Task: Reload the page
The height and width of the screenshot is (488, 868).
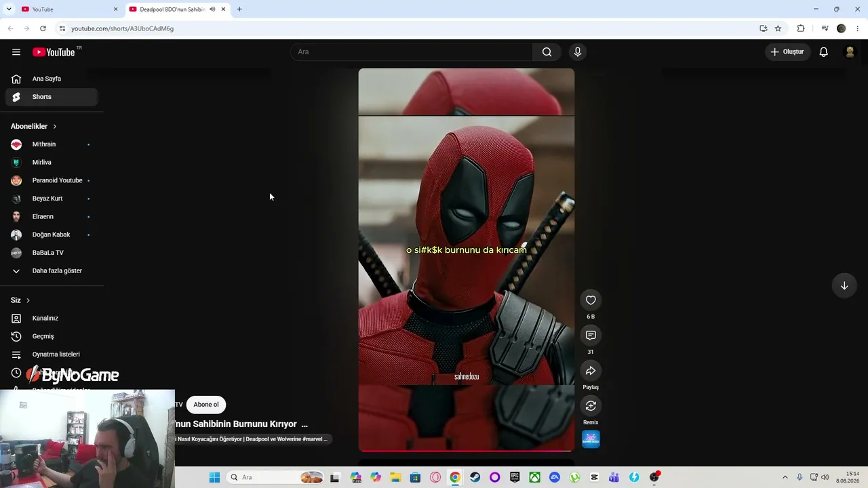Action: [43, 28]
